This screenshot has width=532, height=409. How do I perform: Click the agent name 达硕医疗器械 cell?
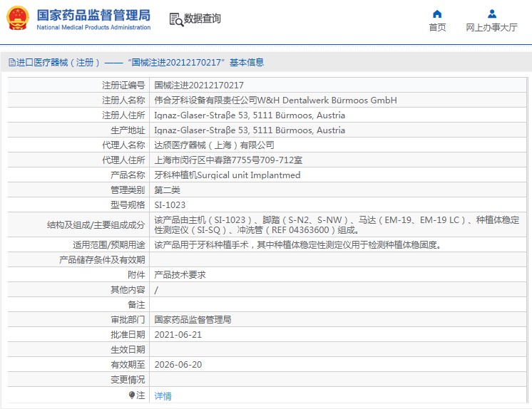(214, 145)
